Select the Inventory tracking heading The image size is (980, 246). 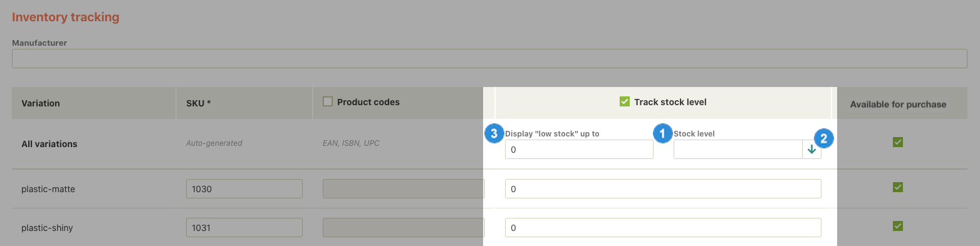click(66, 18)
